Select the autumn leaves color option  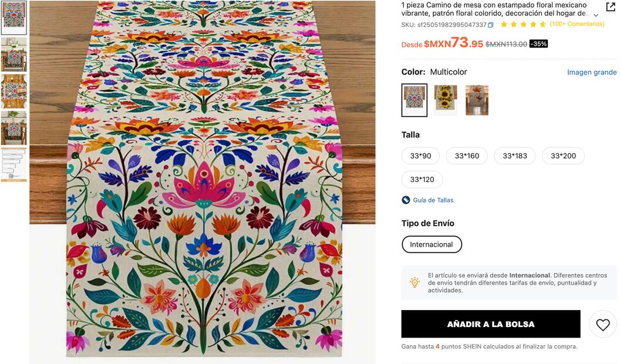[477, 100]
